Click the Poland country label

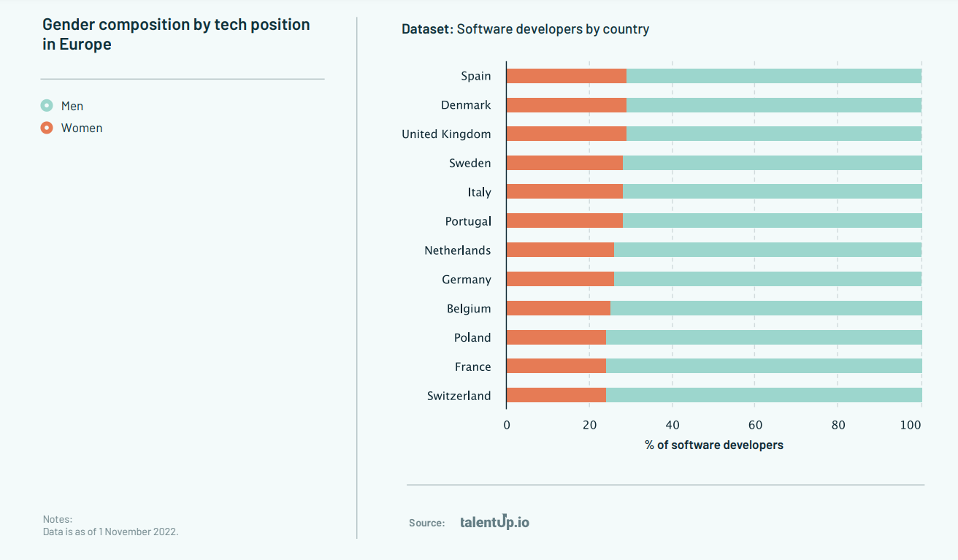click(472, 337)
